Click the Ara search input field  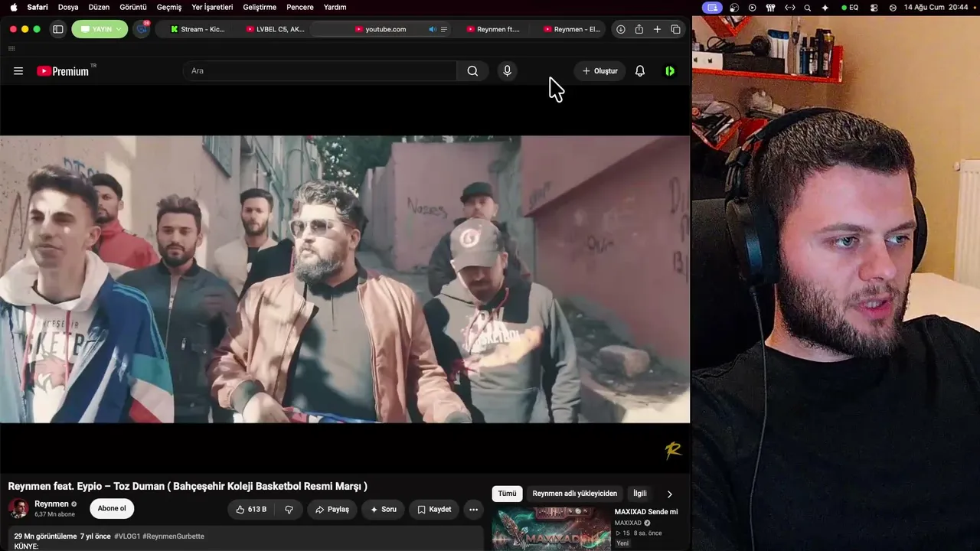[319, 71]
